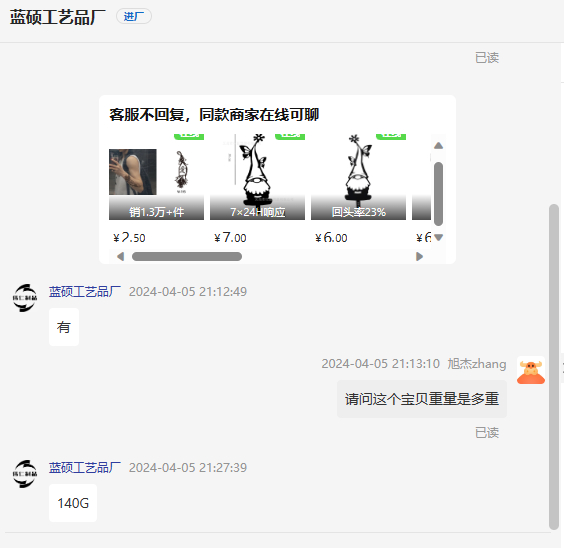Open 蓝硕工艺品厂 avatar next to 有 message
This screenshot has height=548, width=564.
[x=25, y=298]
